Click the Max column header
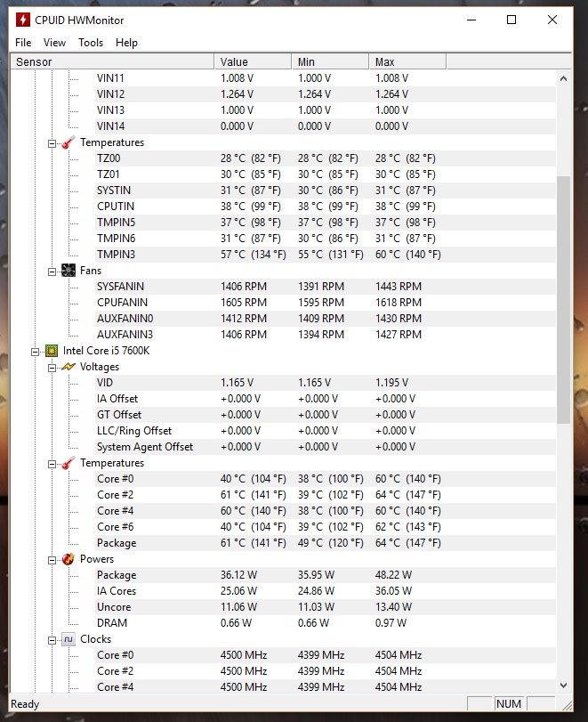This screenshot has width=588, height=722. tap(407, 61)
